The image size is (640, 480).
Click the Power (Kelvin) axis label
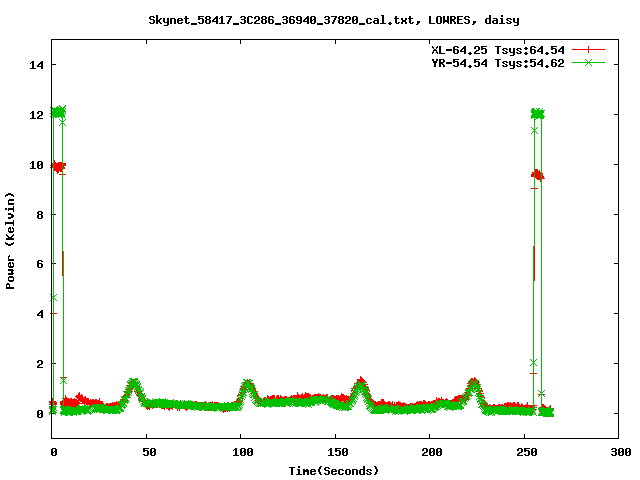(10, 241)
